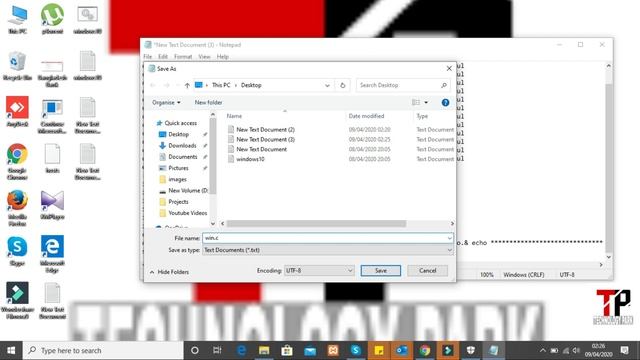Collapse the folder pane via Hide Folders
This screenshot has width=640, height=360.
click(x=169, y=272)
